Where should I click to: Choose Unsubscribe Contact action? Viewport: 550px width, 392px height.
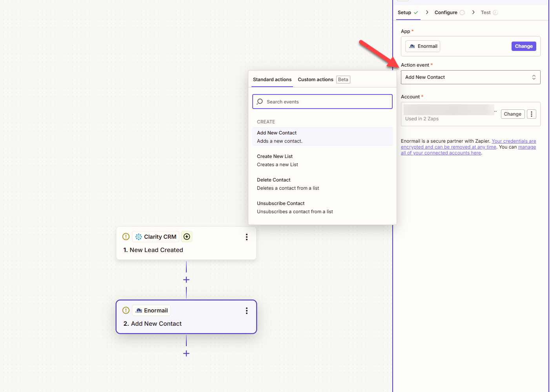322,207
